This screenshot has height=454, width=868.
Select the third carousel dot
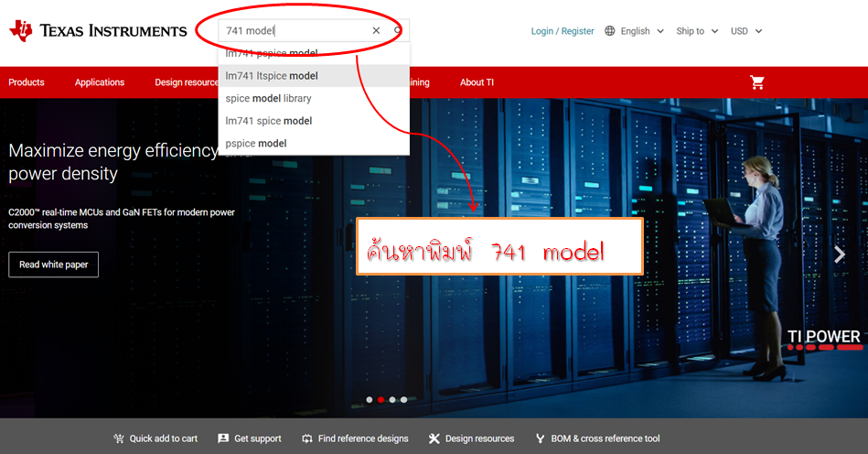click(392, 400)
